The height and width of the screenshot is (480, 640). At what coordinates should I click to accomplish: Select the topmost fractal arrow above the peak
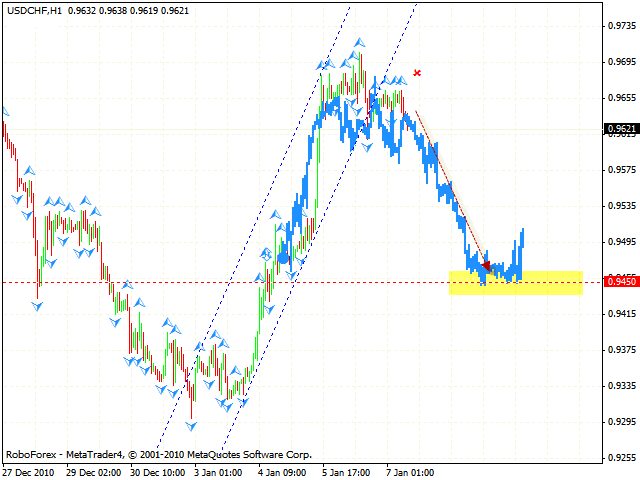(360, 42)
